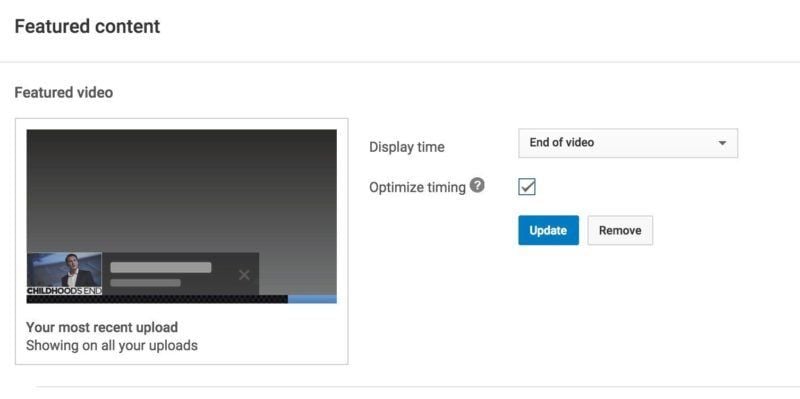Save changes with the Update button
This screenshot has width=800, height=399.
548,230
